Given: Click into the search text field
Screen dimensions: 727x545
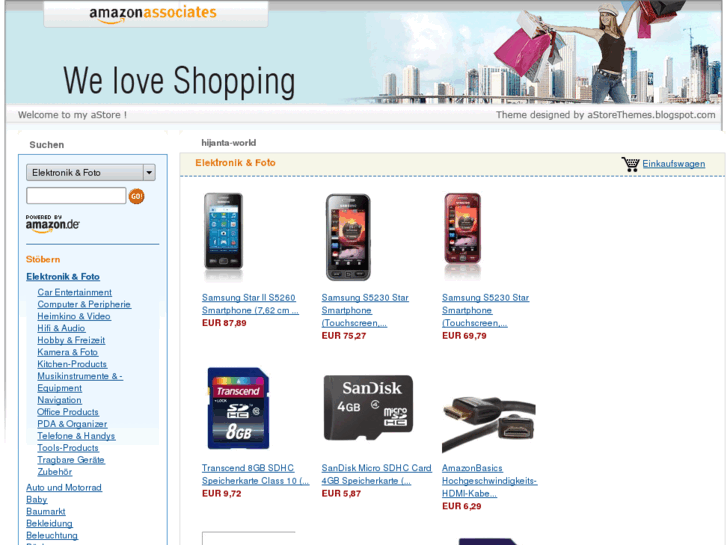Looking at the screenshot, I should 76,196.
